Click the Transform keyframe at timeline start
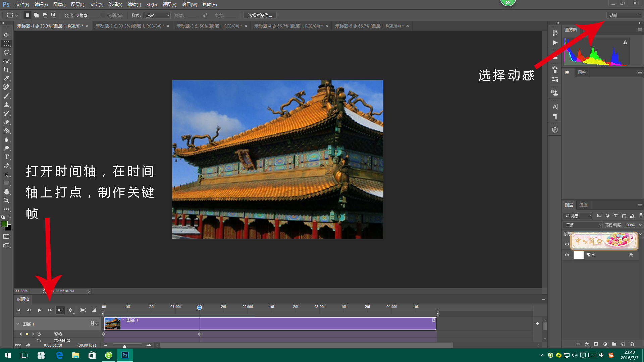 click(104, 334)
